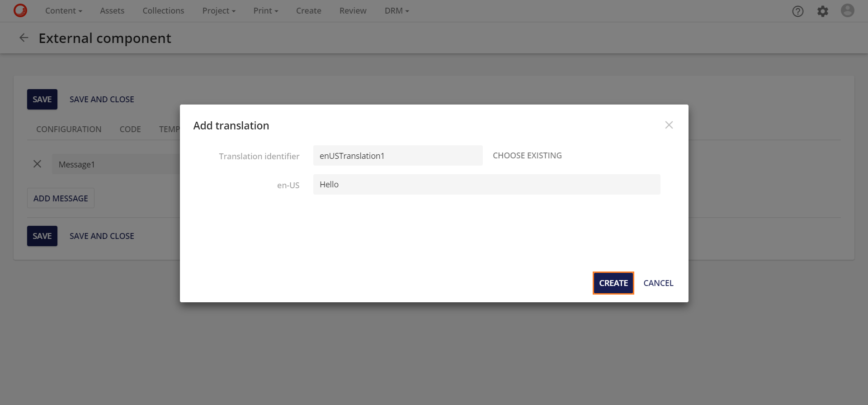Click the Add translation dialog title
This screenshot has width=868, height=405.
pos(231,125)
